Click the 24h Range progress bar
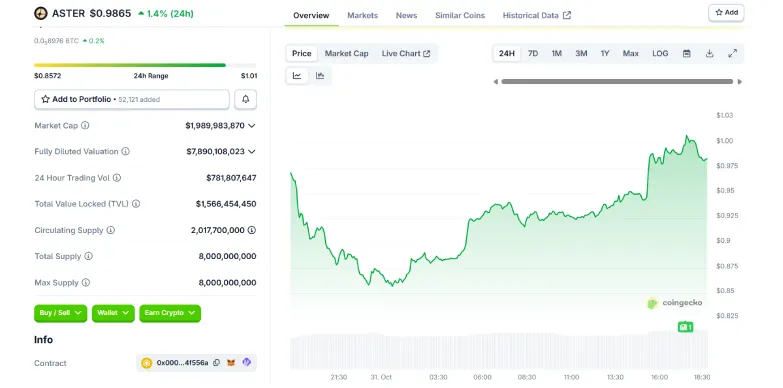This screenshot has height=388, width=783. pyautogui.click(x=145, y=65)
